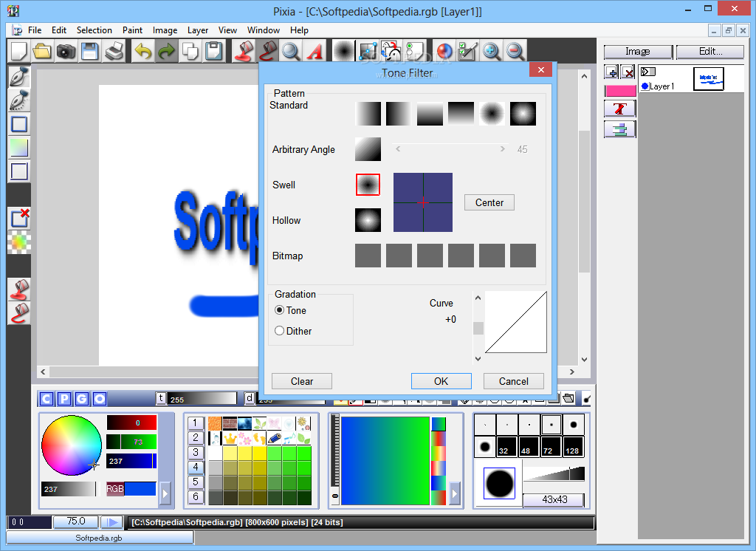
Task: Select the Dither gradation radio button
Action: coord(279,330)
